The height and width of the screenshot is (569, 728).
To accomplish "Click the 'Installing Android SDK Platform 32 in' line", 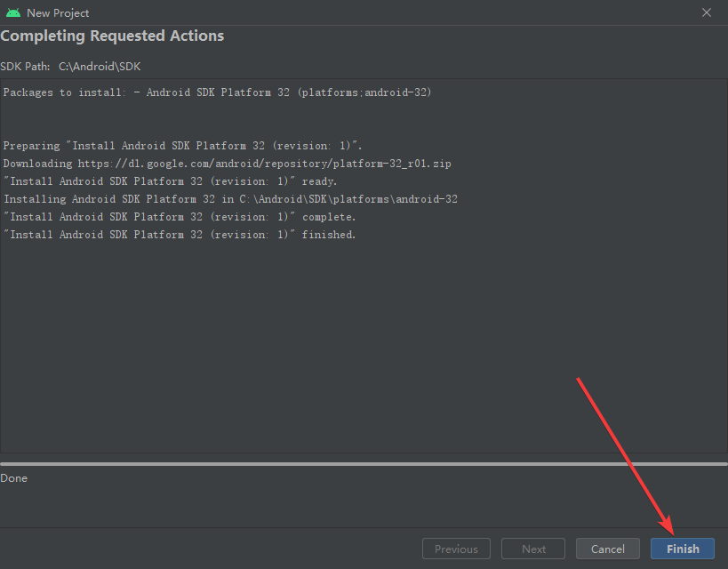I will pyautogui.click(x=230, y=199).
